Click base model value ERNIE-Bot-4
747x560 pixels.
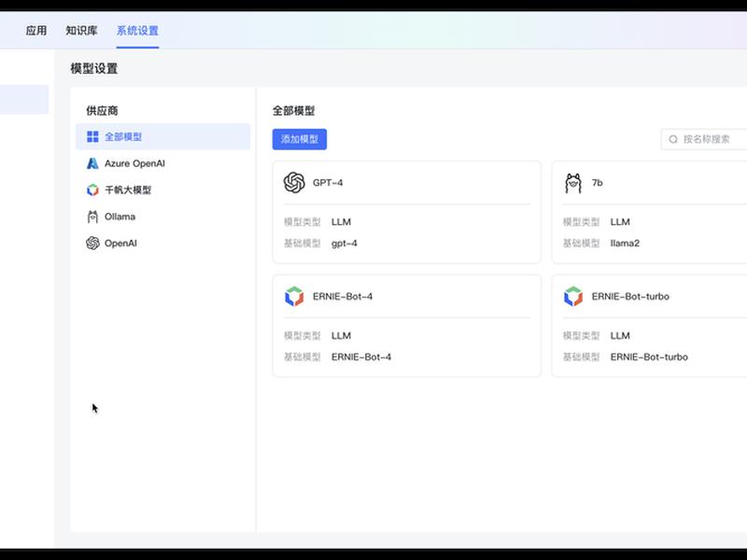click(361, 357)
